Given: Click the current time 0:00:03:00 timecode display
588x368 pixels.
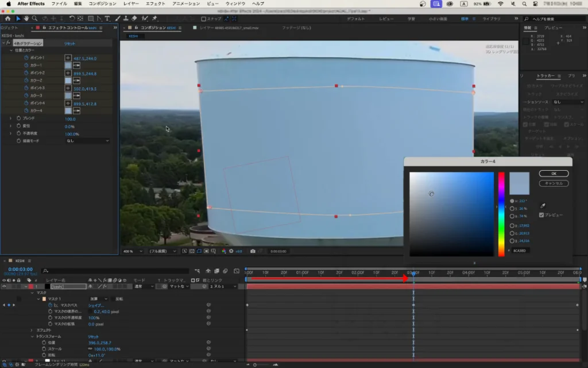Looking at the screenshot, I should point(20,269).
